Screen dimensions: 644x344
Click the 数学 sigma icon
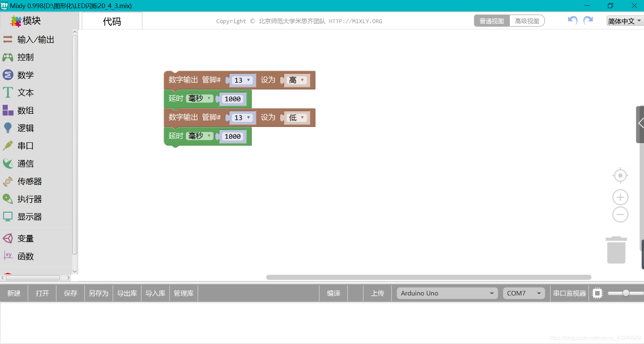[x=8, y=75]
